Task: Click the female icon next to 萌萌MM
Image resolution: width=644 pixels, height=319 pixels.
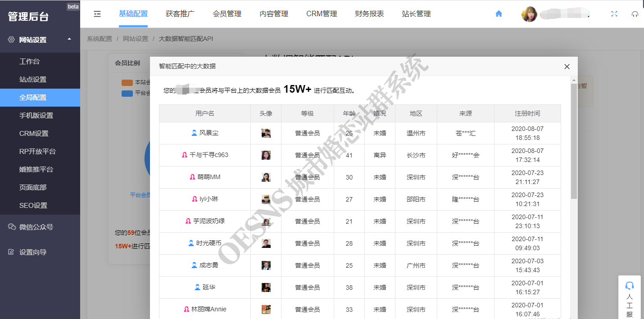Action: (192, 177)
